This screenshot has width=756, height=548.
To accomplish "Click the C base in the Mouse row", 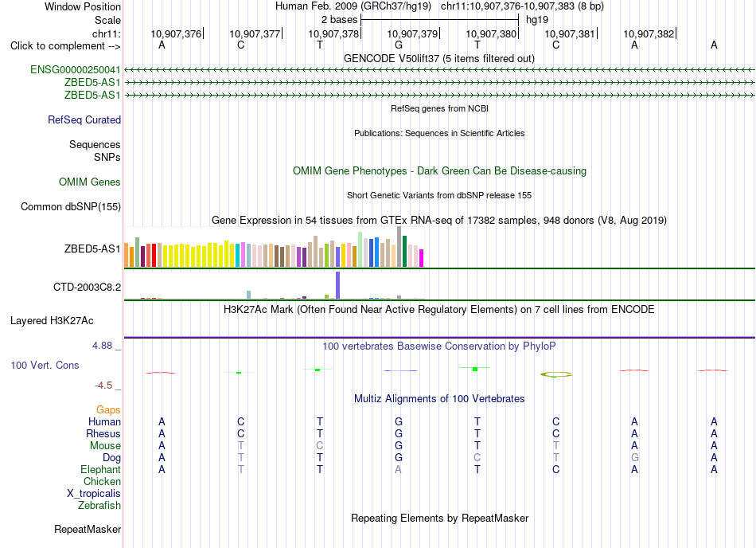I will pos(319,445).
